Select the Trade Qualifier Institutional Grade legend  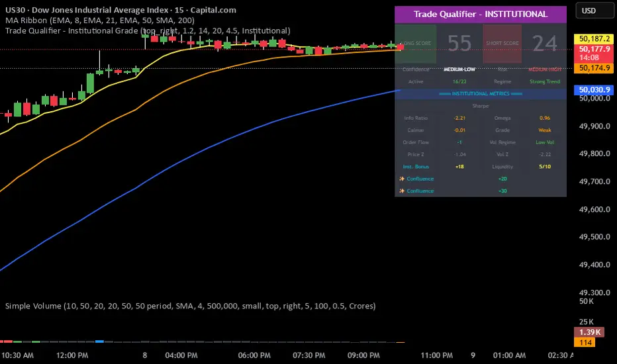tap(148, 30)
